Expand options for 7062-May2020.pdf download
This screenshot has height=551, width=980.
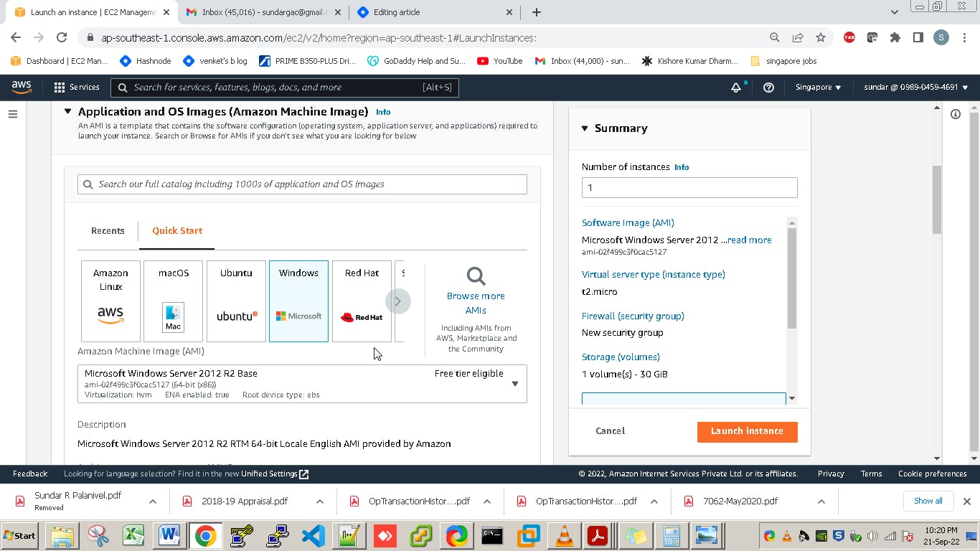(x=821, y=501)
